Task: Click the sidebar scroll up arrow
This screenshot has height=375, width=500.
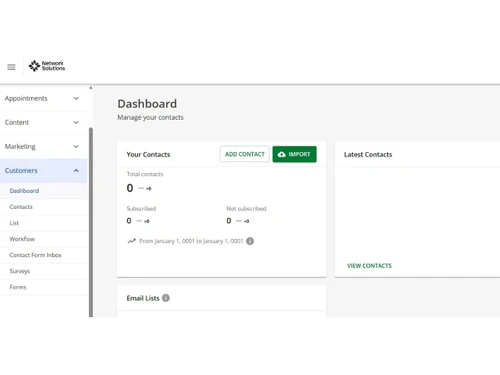Action: click(91, 88)
